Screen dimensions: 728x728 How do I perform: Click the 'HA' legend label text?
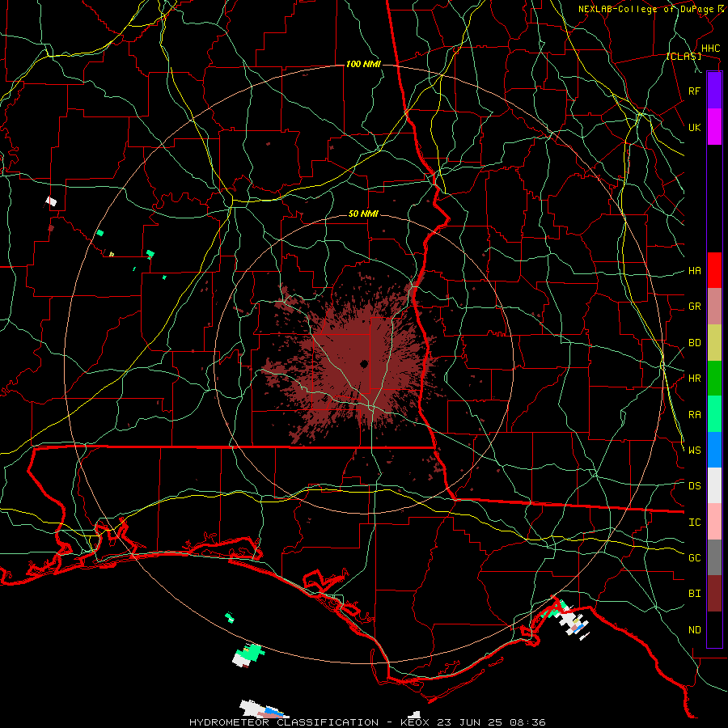[694, 271]
